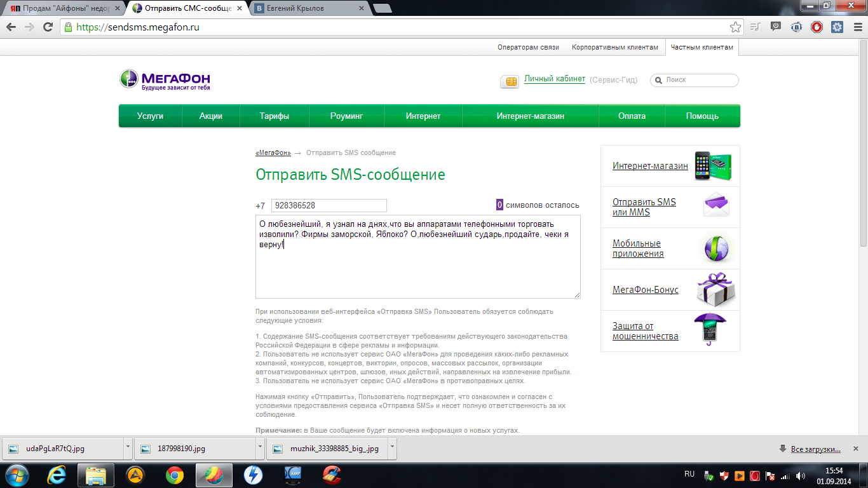Open the lightning bolt app in taskbar
The width and height of the screenshot is (868, 488).
(x=254, y=475)
